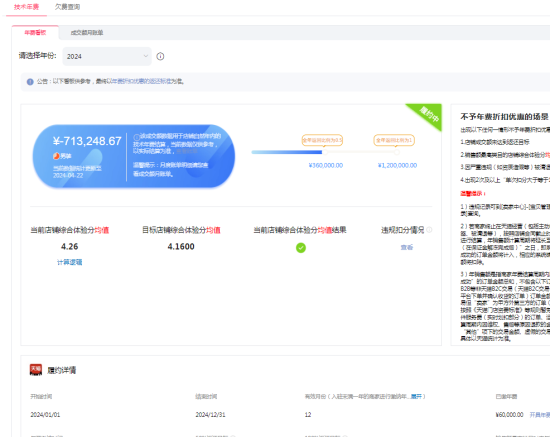Click the green 履约中 corner ribbon
Screen dimensions: 550x437
(427, 115)
